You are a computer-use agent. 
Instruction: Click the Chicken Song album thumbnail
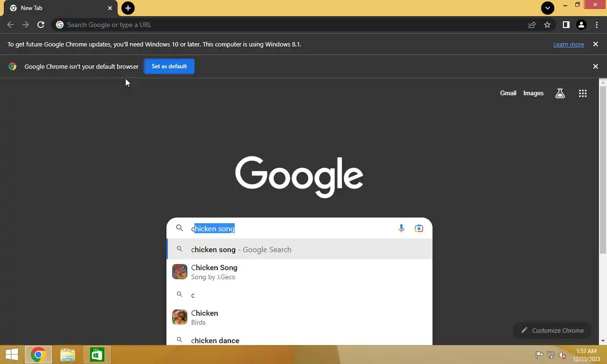180,272
